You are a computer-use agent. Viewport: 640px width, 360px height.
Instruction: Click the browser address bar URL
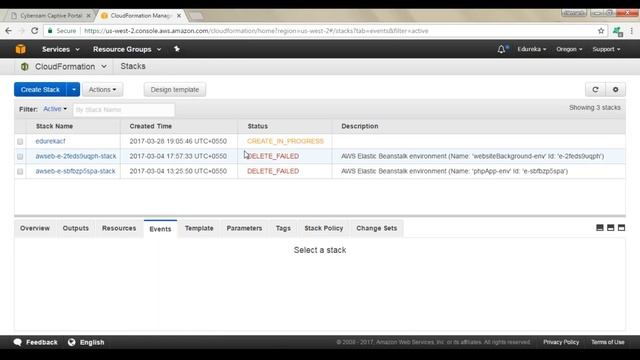tap(256, 31)
